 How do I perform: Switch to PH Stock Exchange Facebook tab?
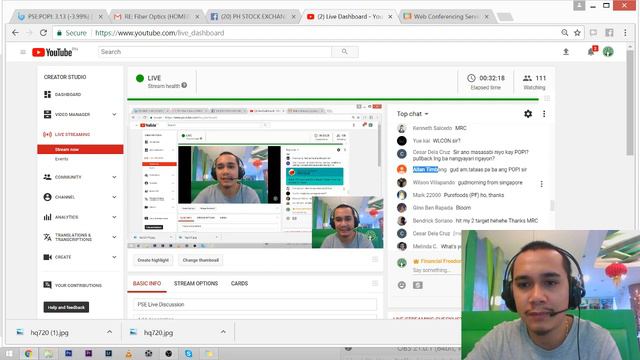253,16
